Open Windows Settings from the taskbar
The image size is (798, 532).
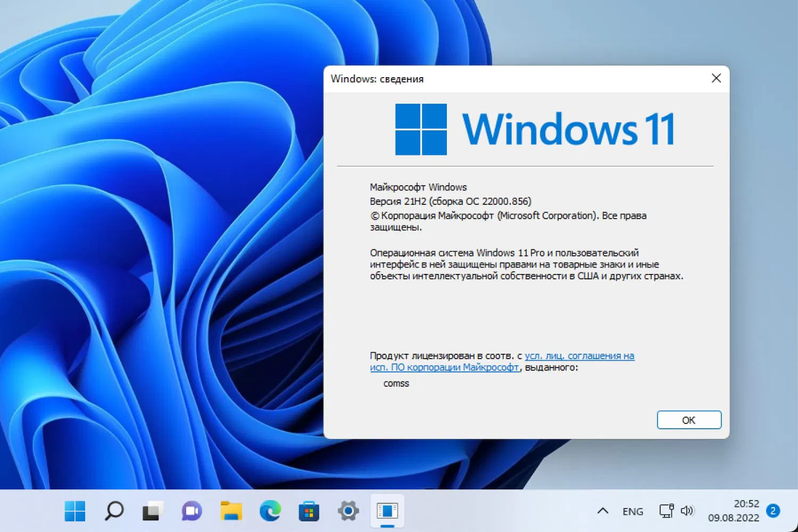pos(348,511)
